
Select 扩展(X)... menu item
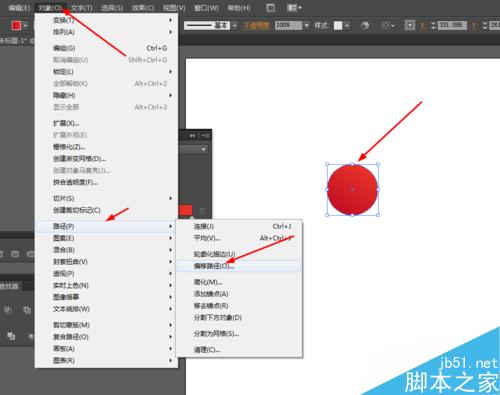tap(106, 123)
